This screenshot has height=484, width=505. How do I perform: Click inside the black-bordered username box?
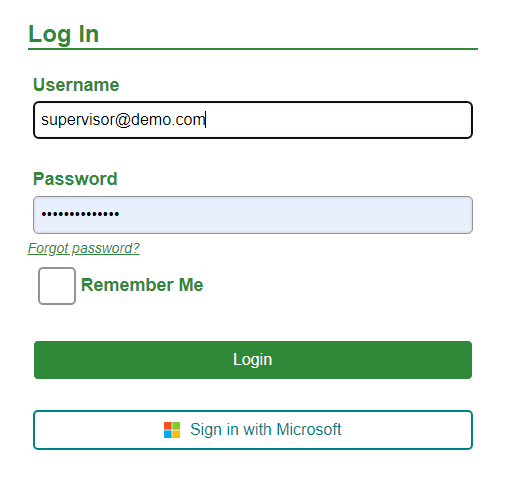pyautogui.click(x=253, y=120)
